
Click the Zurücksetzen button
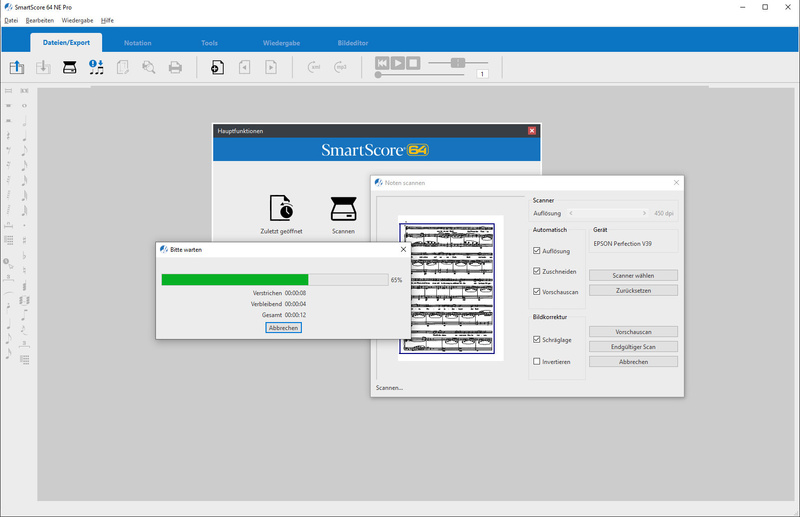(633, 290)
